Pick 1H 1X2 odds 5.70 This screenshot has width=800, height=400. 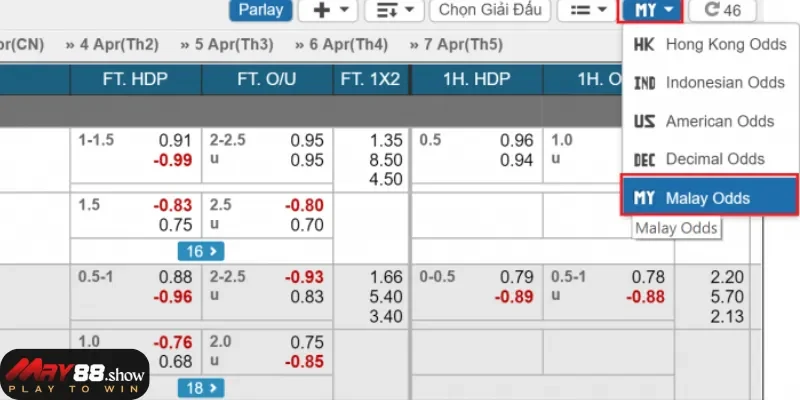[727, 296]
